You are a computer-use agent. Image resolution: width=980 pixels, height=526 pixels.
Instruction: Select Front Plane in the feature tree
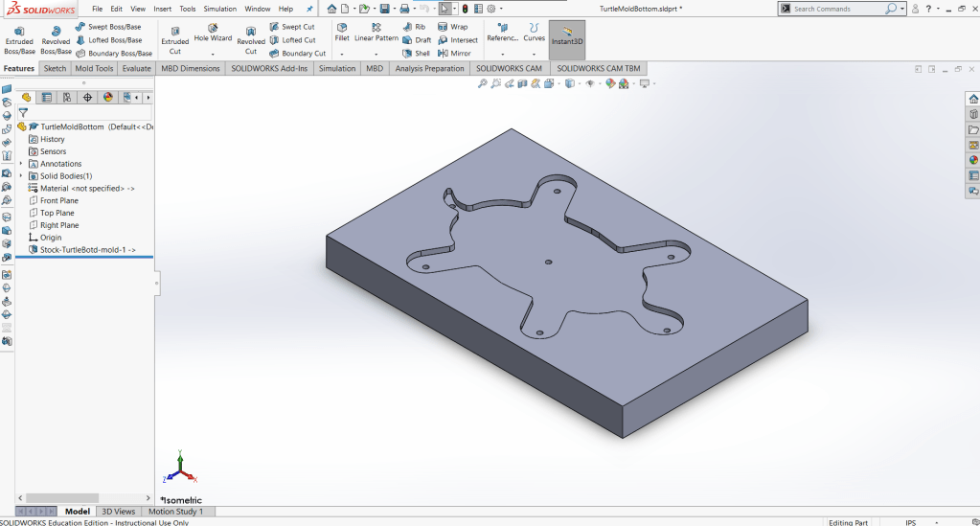click(59, 201)
